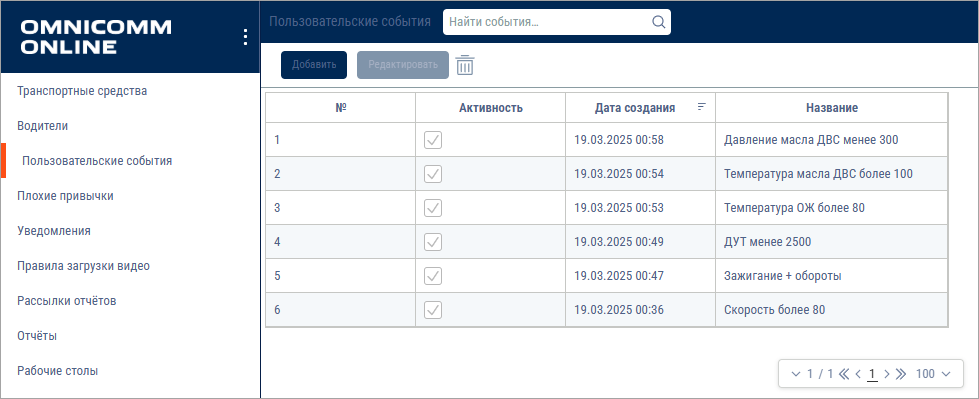Open the three-dot menu beside OMNICOMM ONLINE
The width and height of the screenshot is (979, 399).
[x=245, y=37]
